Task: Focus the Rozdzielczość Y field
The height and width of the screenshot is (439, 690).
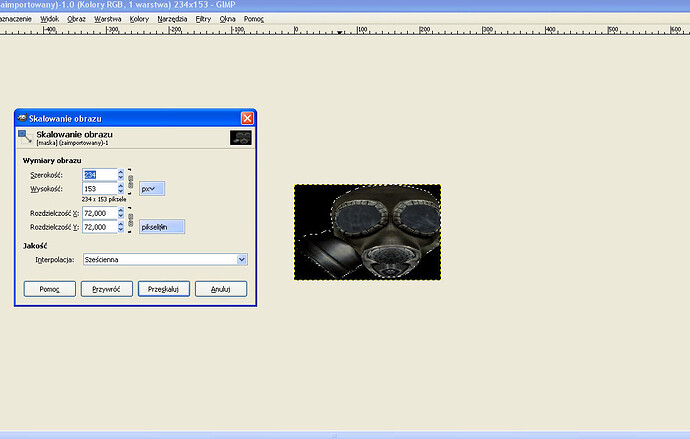Action: click(100, 227)
